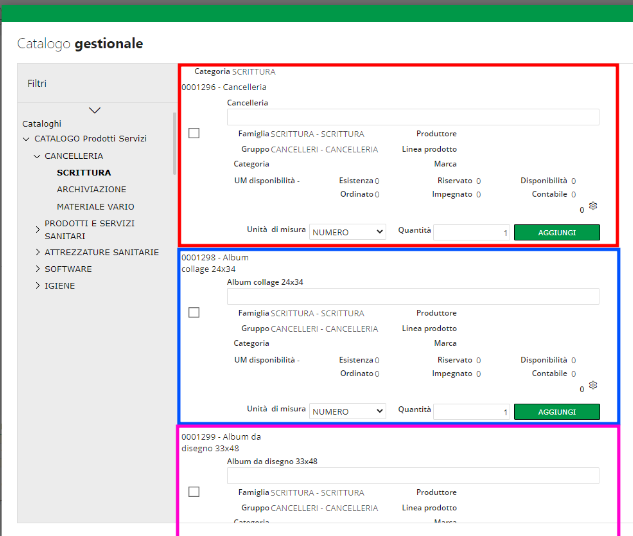Click stacked-boxes icon in Album collage card
This screenshot has height=536, width=633.
[593, 385]
